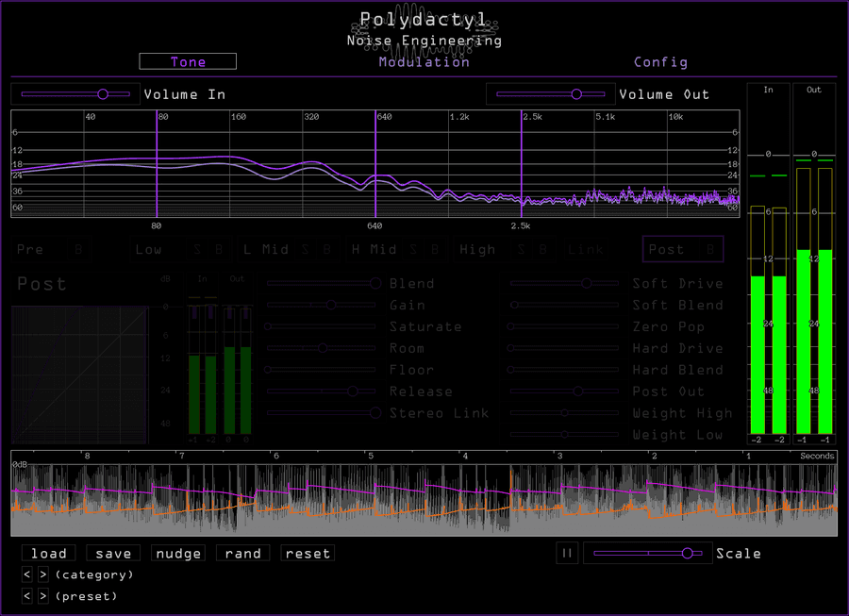Image resolution: width=849 pixels, height=616 pixels.
Task: Toggle the Link button
Action: [x=585, y=250]
